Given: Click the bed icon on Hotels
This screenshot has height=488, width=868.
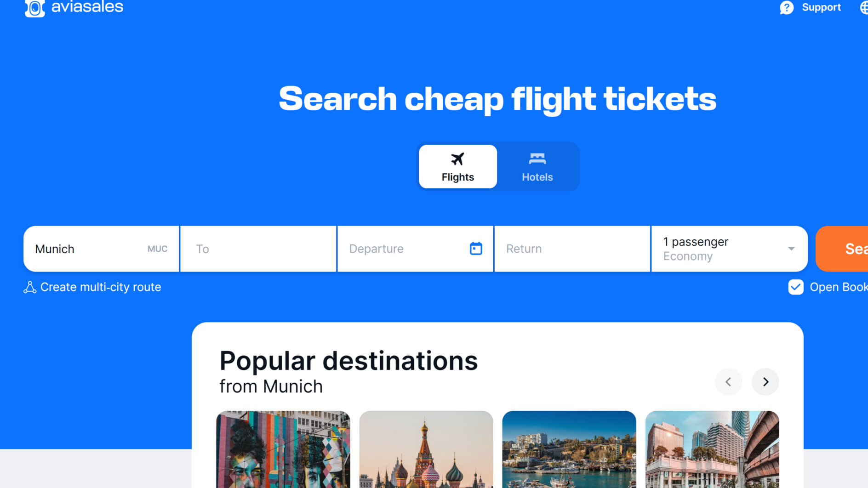Looking at the screenshot, I should coord(537,159).
